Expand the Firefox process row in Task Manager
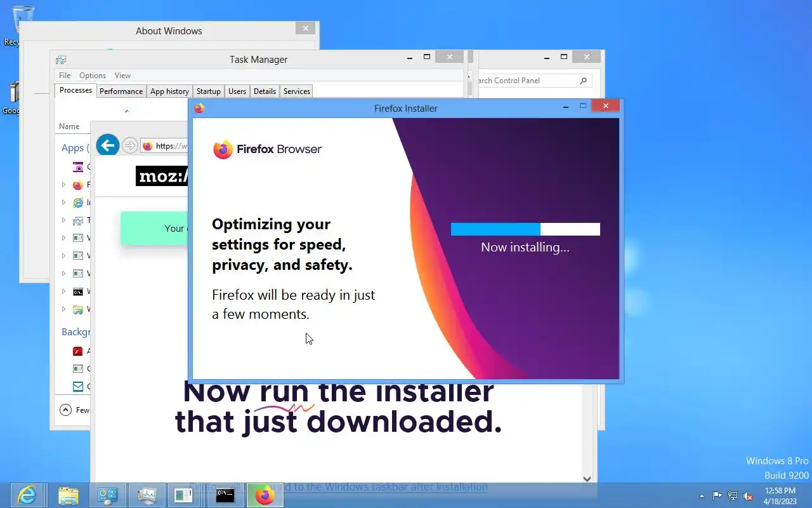Screen dimensions: 812x508 tap(63, 185)
